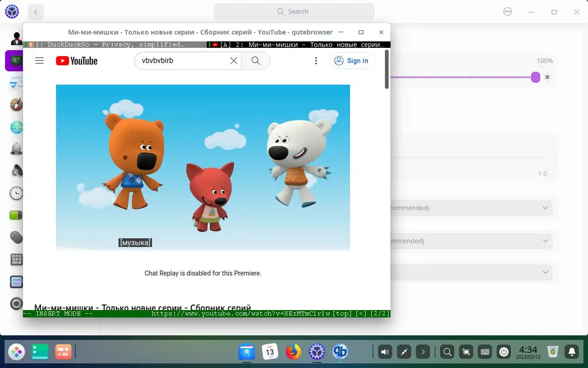Screen dimensions: 588x368
Task: Click the video title Ми-ми-мишки below the player
Action: click(142, 307)
